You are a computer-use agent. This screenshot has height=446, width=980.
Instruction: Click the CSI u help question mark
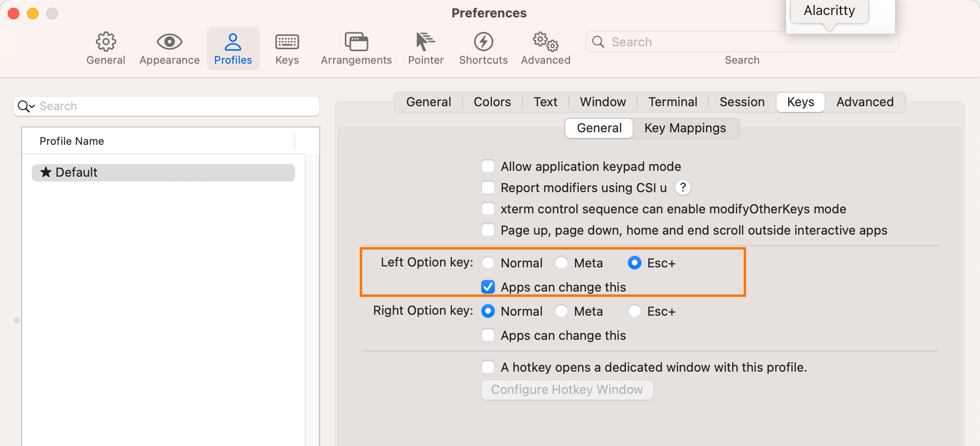click(x=682, y=187)
